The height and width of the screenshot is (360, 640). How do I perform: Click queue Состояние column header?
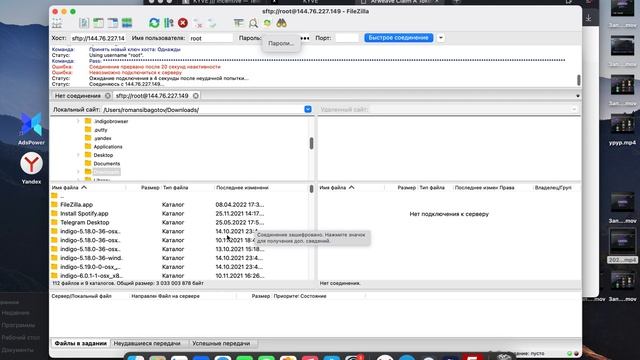tap(313, 296)
